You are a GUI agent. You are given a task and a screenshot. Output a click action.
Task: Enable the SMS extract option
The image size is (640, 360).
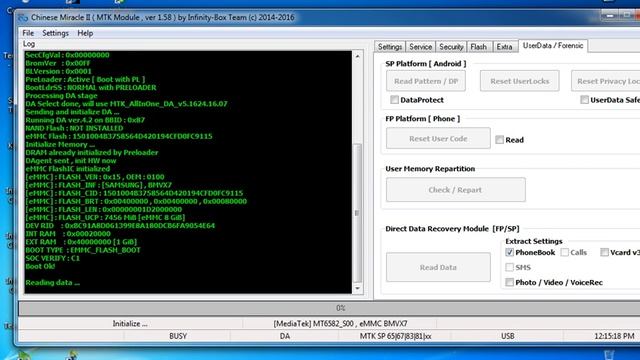[509, 267]
